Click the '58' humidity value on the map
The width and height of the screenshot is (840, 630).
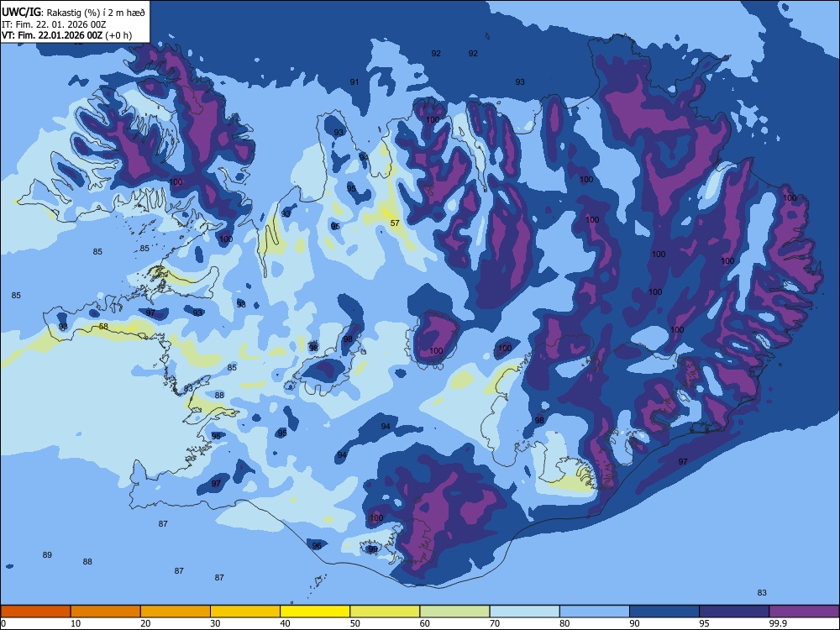click(103, 326)
